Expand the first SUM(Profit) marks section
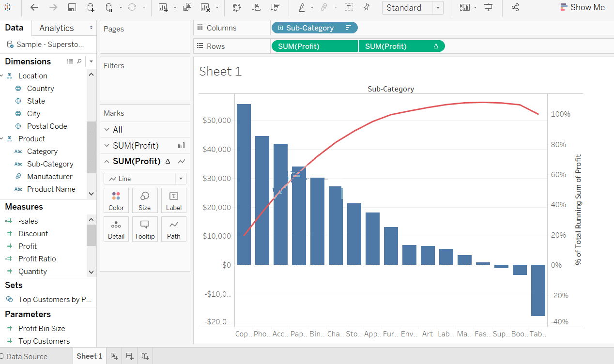Viewport: 614px width, 364px height. pos(107,146)
